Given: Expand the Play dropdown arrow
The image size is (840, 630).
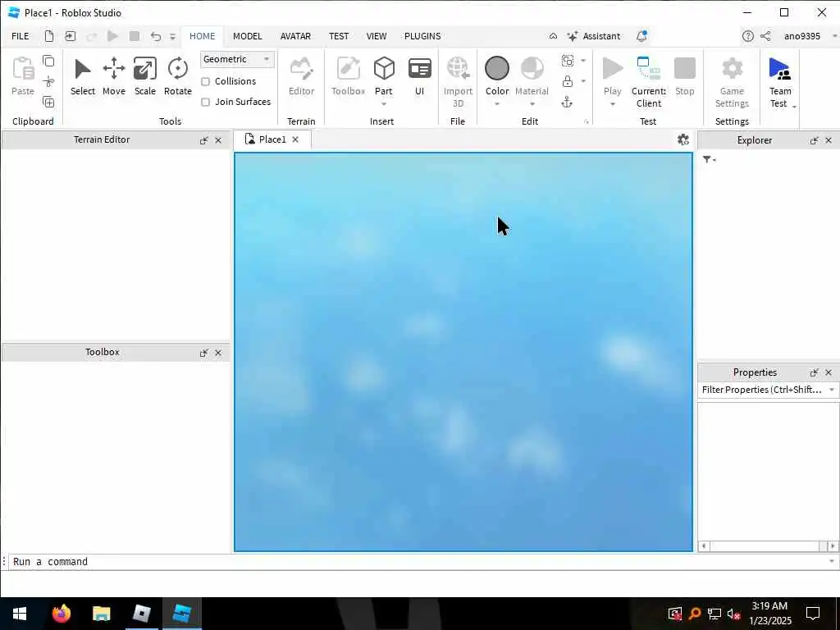Looking at the screenshot, I should pos(612,103).
